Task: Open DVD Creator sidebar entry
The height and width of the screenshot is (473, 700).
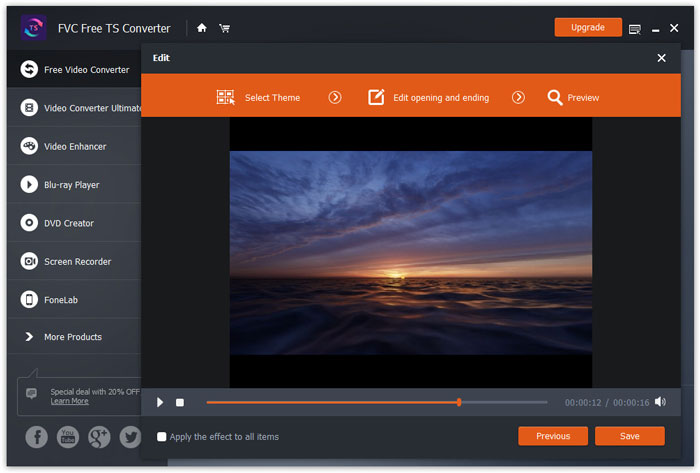Action: pos(75,223)
